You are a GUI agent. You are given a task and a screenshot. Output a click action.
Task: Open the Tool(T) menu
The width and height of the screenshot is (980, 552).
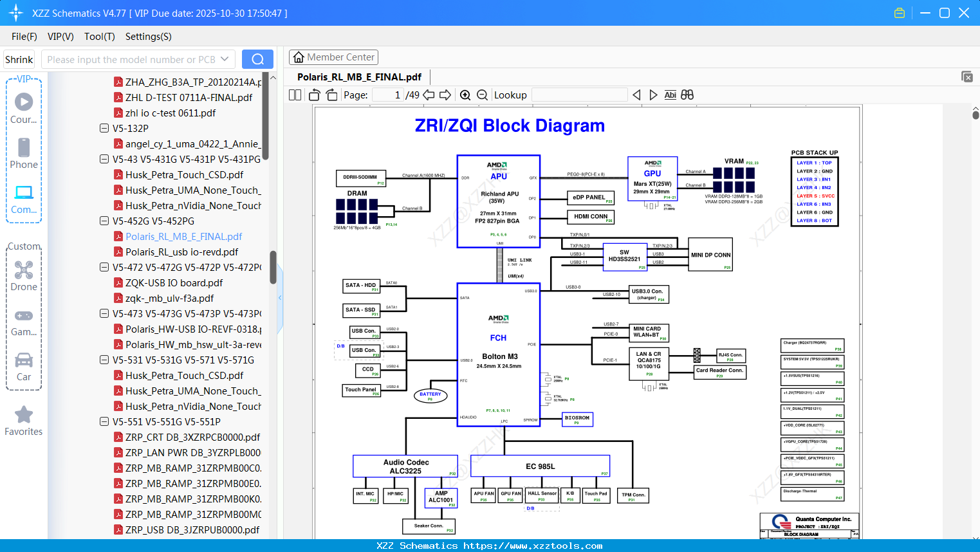click(x=100, y=37)
